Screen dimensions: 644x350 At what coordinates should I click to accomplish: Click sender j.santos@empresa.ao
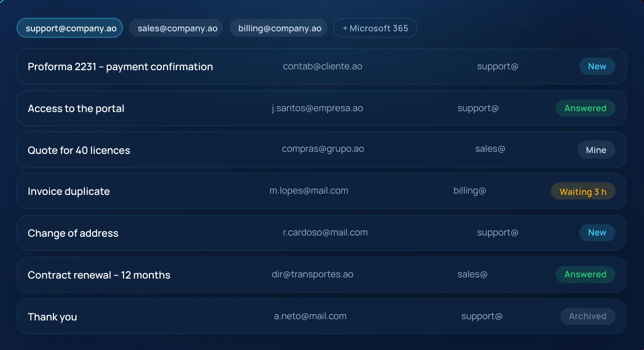tap(317, 108)
